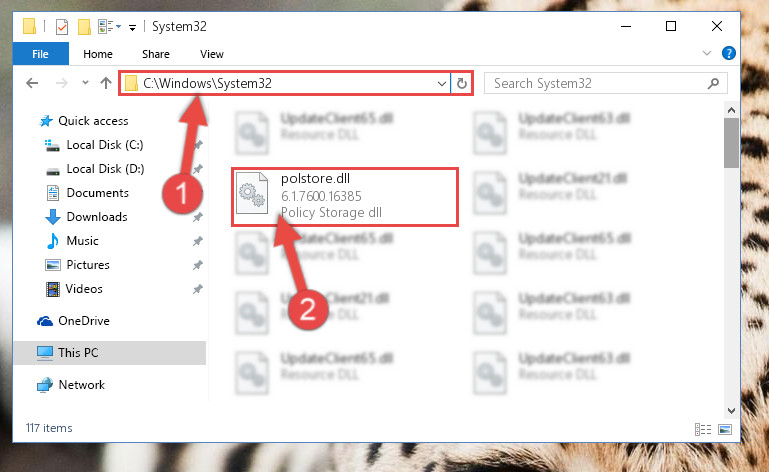
Task: Open the Explorer help icon
Action: pyautogui.click(x=728, y=53)
